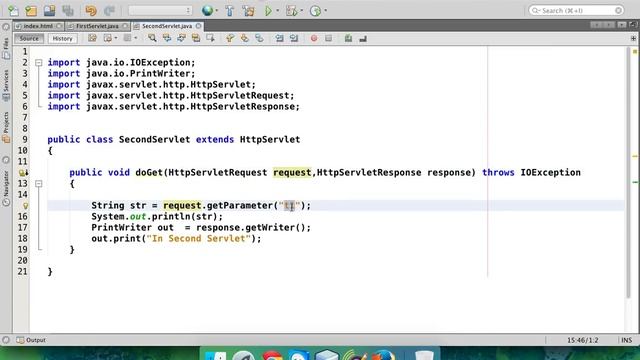Click inside the Search field
The height and width of the screenshot is (360, 640).
pyautogui.click(x=576, y=10)
